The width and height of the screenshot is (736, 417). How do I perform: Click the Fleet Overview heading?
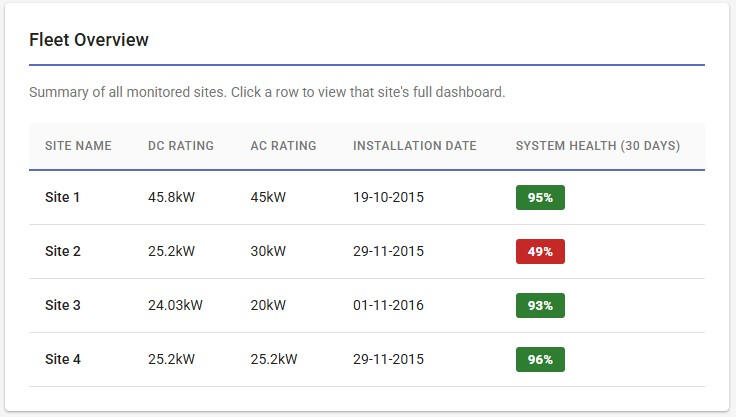coord(89,40)
